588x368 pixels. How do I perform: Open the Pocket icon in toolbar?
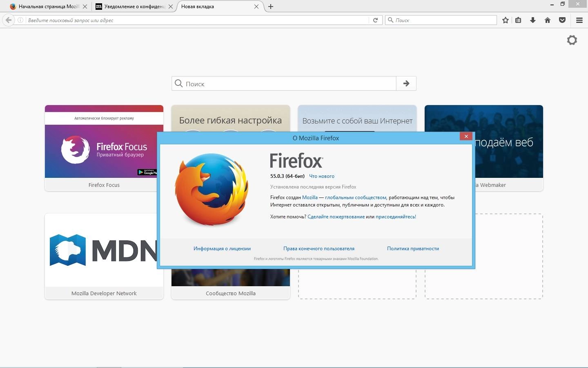(x=562, y=20)
